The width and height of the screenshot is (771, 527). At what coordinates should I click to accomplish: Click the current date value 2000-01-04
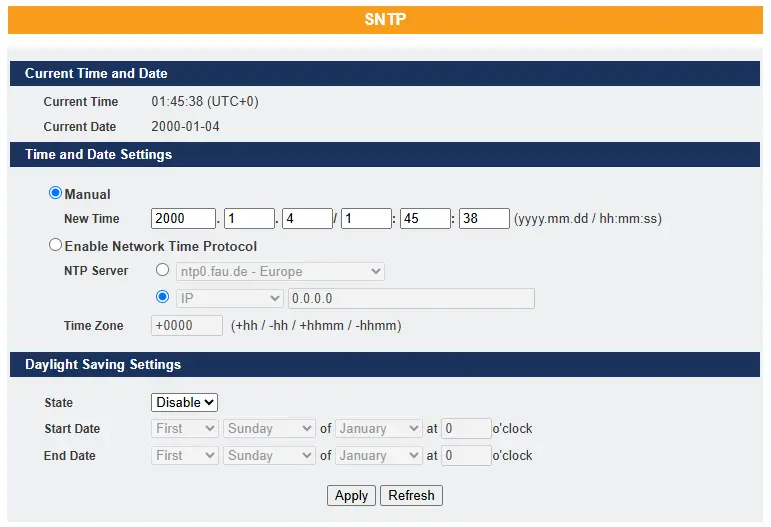click(x=185, y=126)
